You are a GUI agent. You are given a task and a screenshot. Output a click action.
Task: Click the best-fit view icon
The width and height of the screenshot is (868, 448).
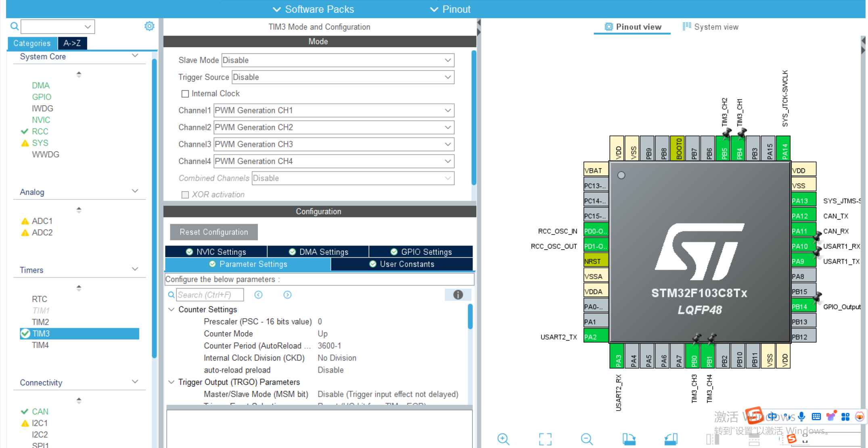point(545,439)
